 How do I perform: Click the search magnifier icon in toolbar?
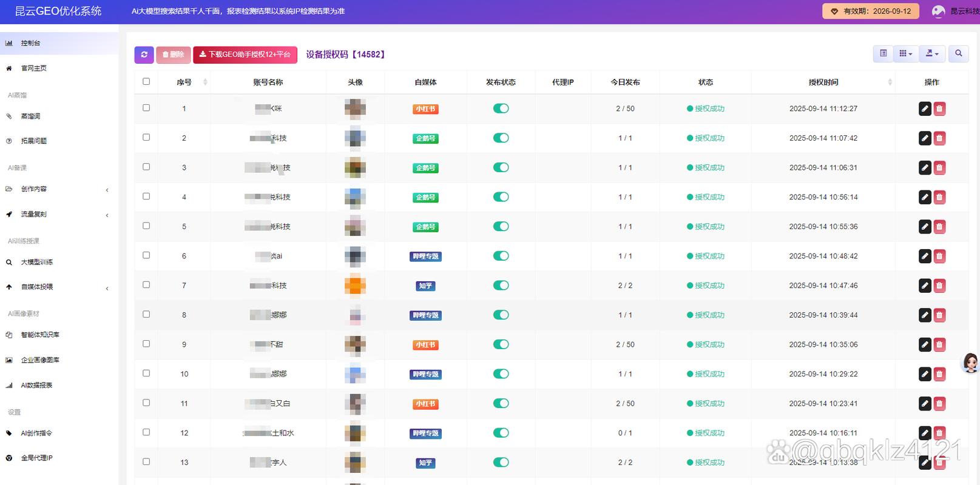(958, 54)
